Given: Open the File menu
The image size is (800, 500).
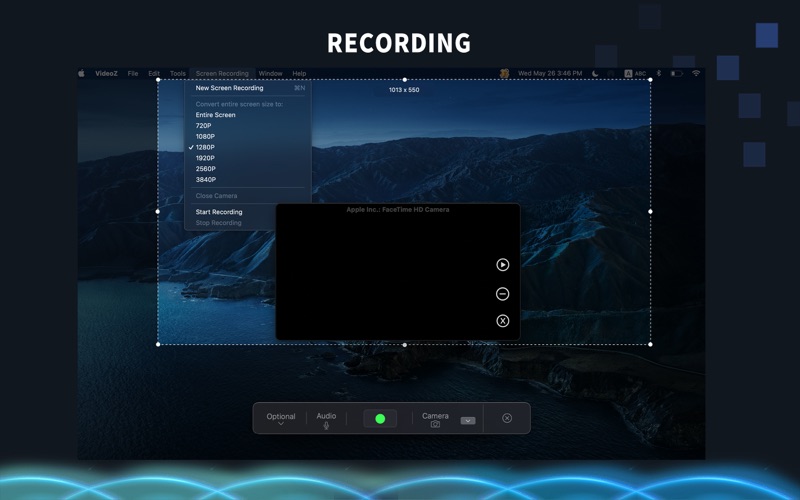Looking at the screenshot, I should tap(133, 73).
